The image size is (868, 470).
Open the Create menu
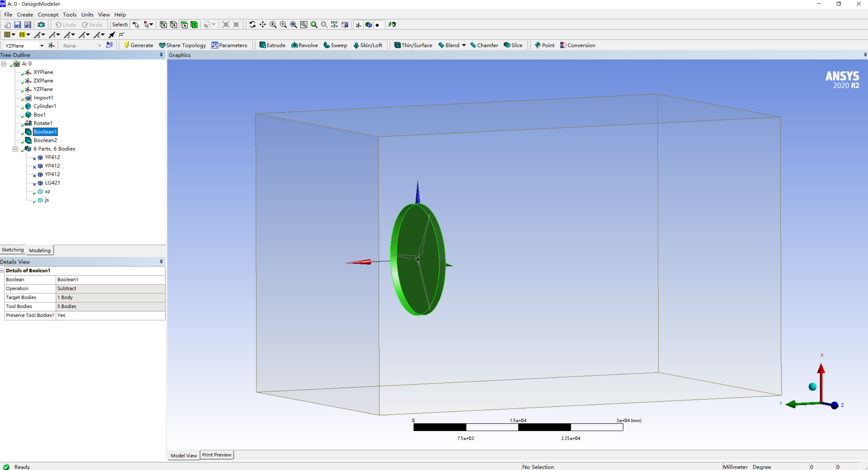(x=25, y=15)
